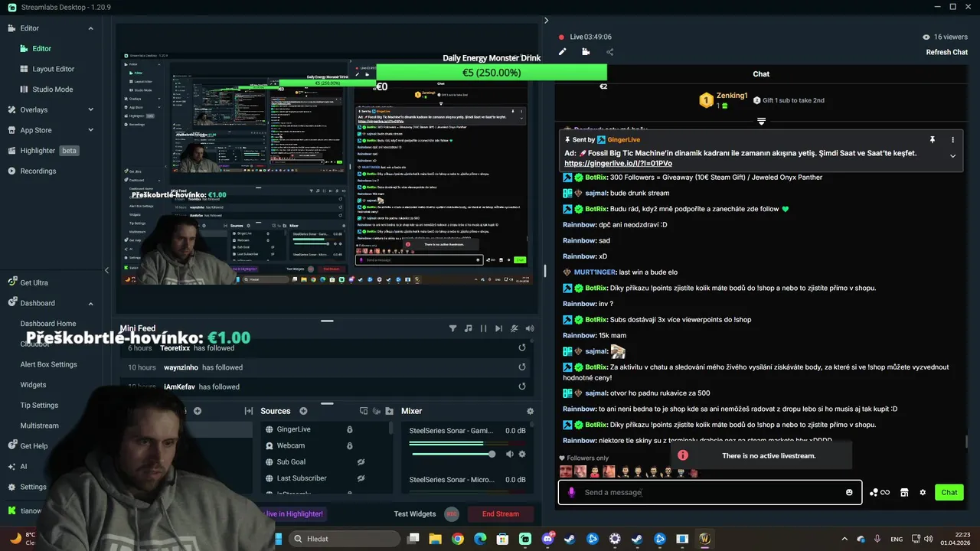Toggle the lock on the GingerLive source
Viewport: 980px width, 551px height.
[x=350, y=429]
